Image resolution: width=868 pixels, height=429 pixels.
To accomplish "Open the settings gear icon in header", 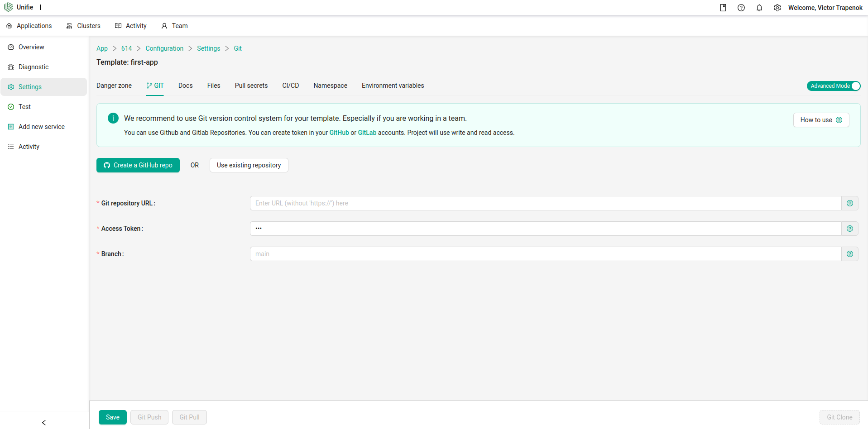I will pyautogui.click(x=777, y=8).
